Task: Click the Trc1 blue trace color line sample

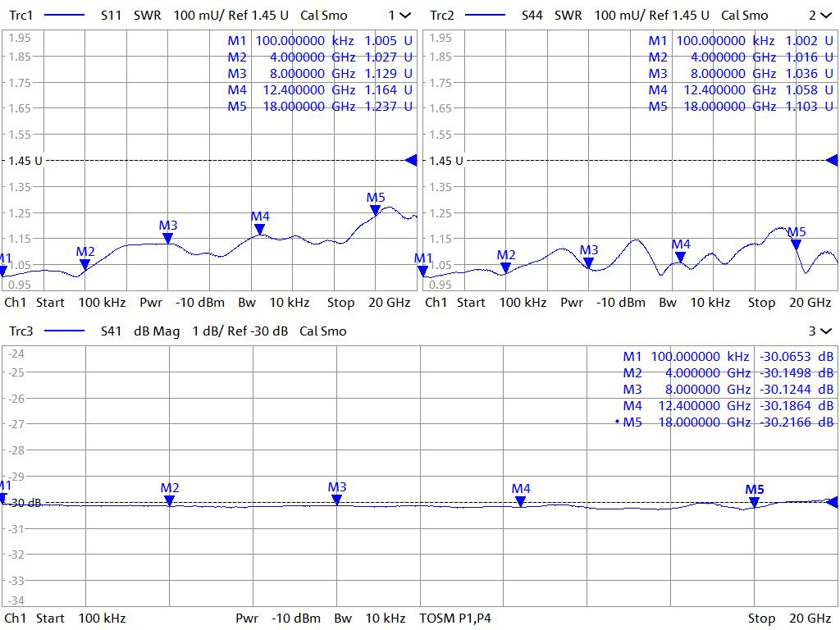Action: pos(63,15)
